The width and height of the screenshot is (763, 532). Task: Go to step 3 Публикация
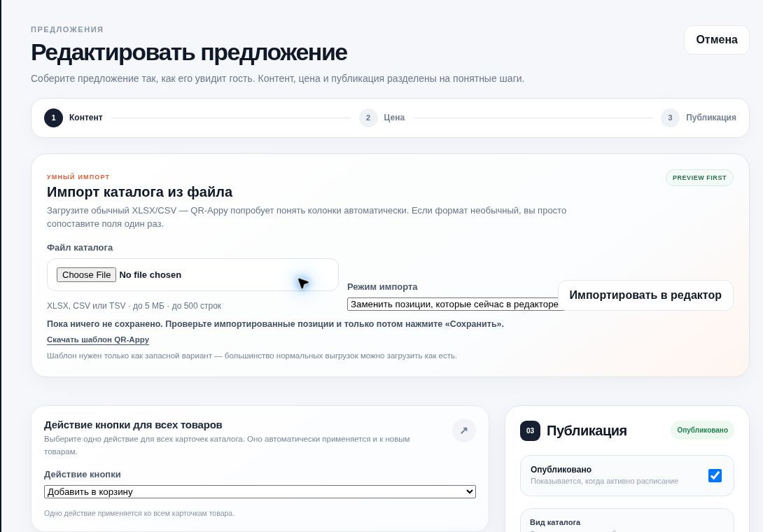click(x=699, y=118)
